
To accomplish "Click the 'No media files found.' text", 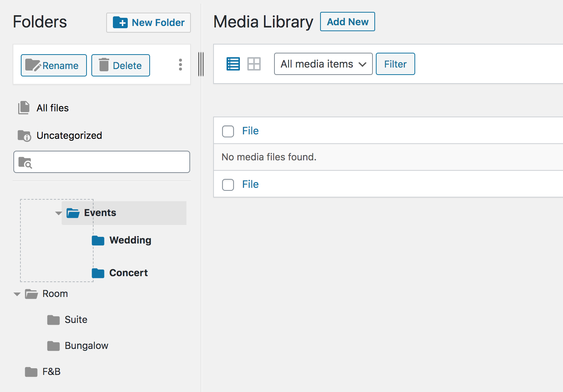I will click(269, 157).
